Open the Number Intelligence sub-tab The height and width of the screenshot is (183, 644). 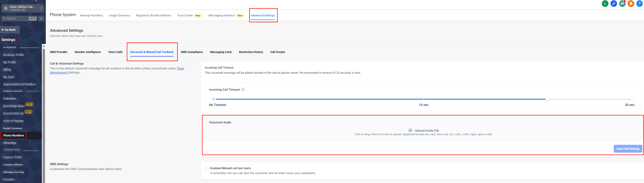pyautogui.click(x=88, y=52)
